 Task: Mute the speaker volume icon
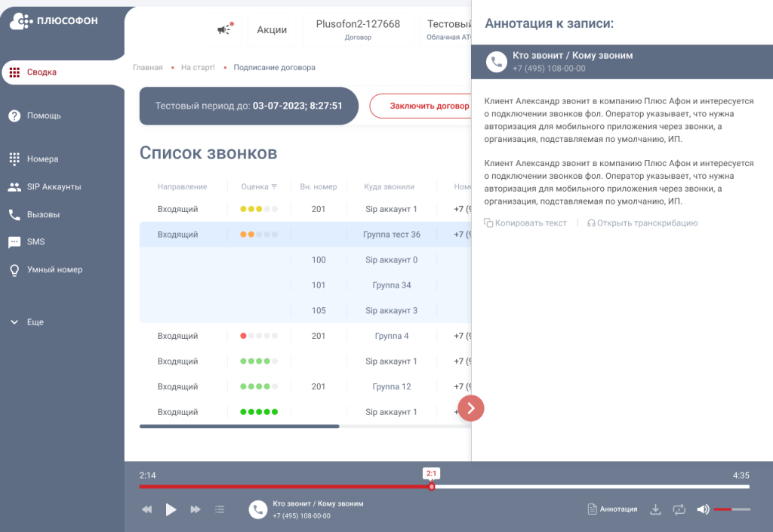(x=703, y=509)
